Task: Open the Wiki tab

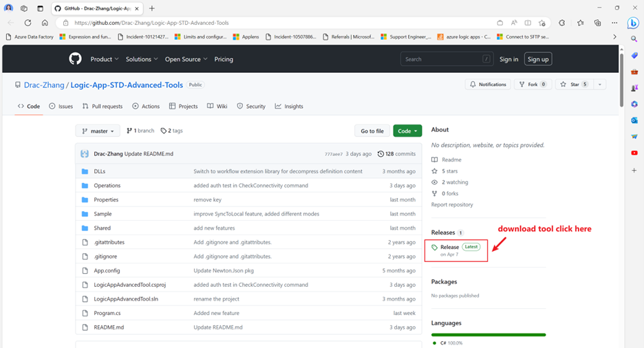Action: point(217,107)
